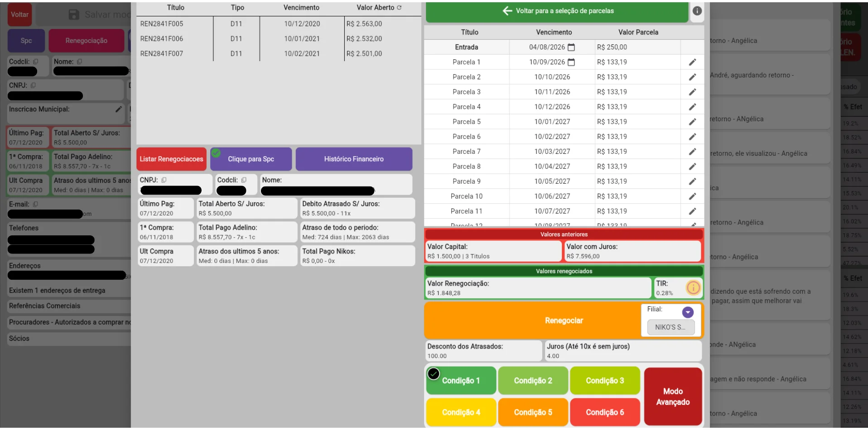Edit Parcela 1 with the pencil icon

692,62
